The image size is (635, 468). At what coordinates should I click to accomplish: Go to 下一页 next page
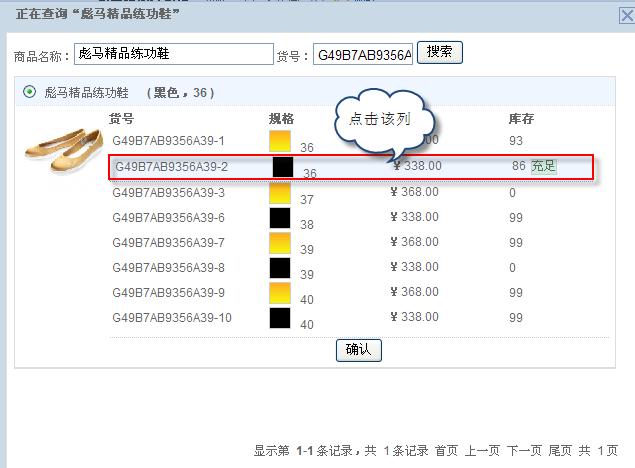[524, 451]
